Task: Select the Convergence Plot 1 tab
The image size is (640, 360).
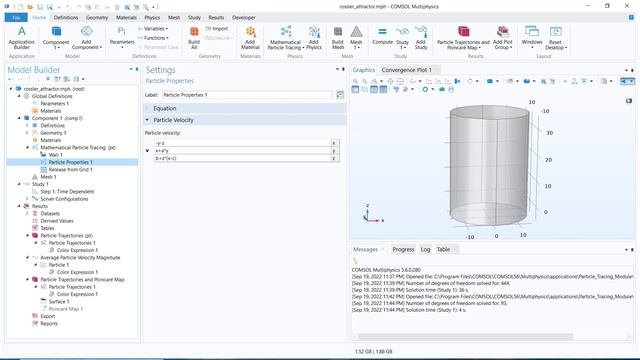Action: (407, 70)
